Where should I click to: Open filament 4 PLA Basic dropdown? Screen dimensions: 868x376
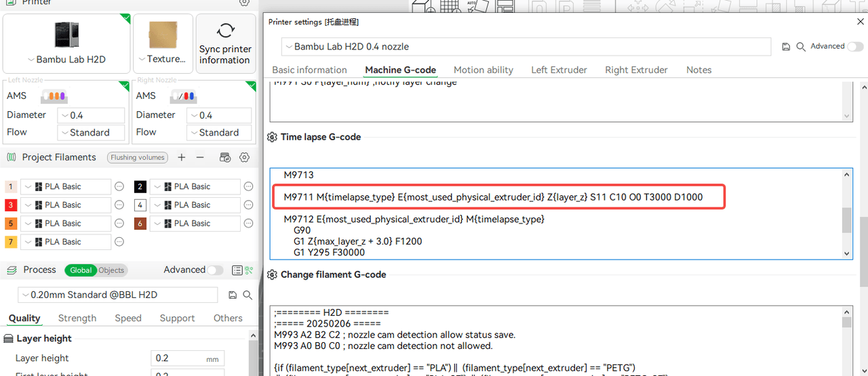click(x=195, y=205)
